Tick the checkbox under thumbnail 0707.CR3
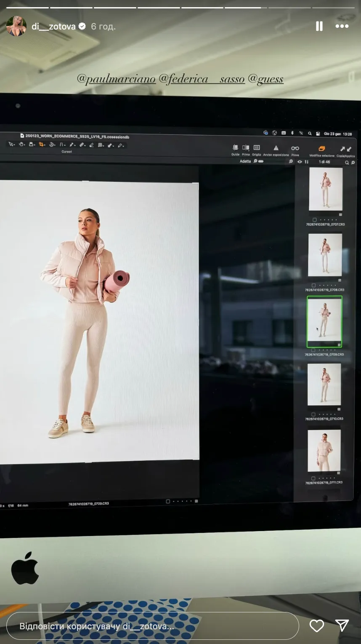 pyautogui.click(x=314, y=219)
